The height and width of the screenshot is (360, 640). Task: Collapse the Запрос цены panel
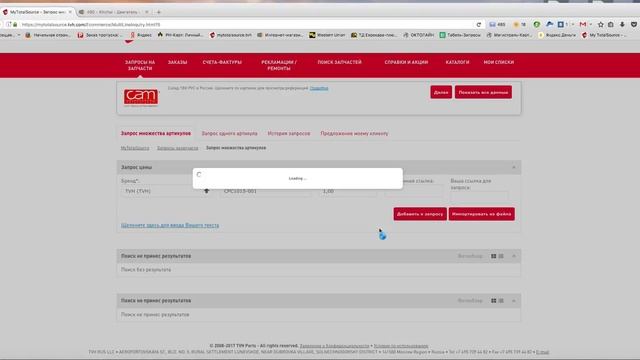point(514,167)
